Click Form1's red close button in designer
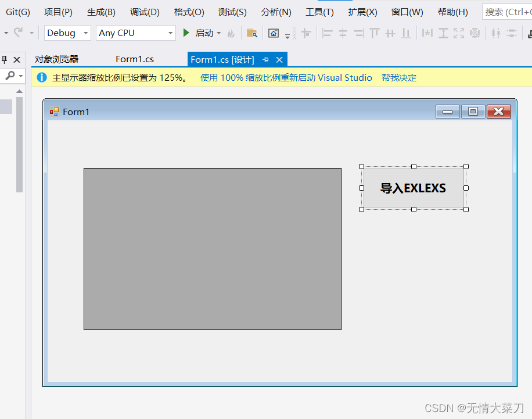The height and width of the screenshot is (419, 532). click(x=499, y=112)
